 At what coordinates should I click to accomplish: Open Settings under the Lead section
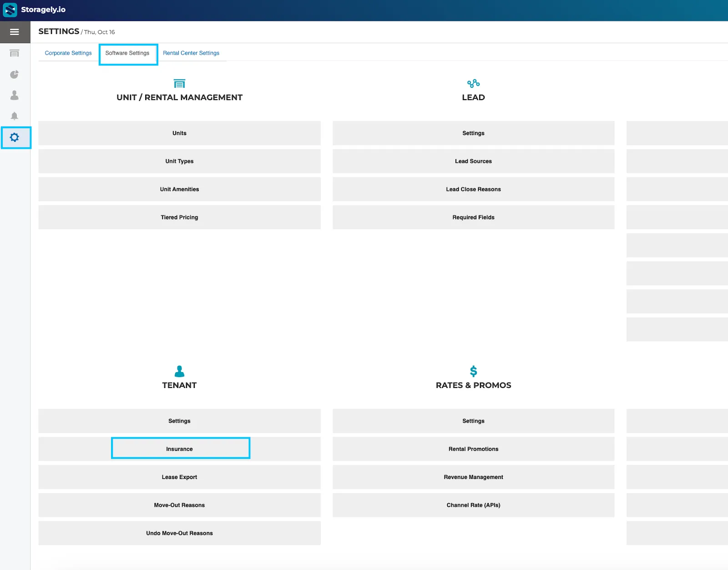click(473, 133)
